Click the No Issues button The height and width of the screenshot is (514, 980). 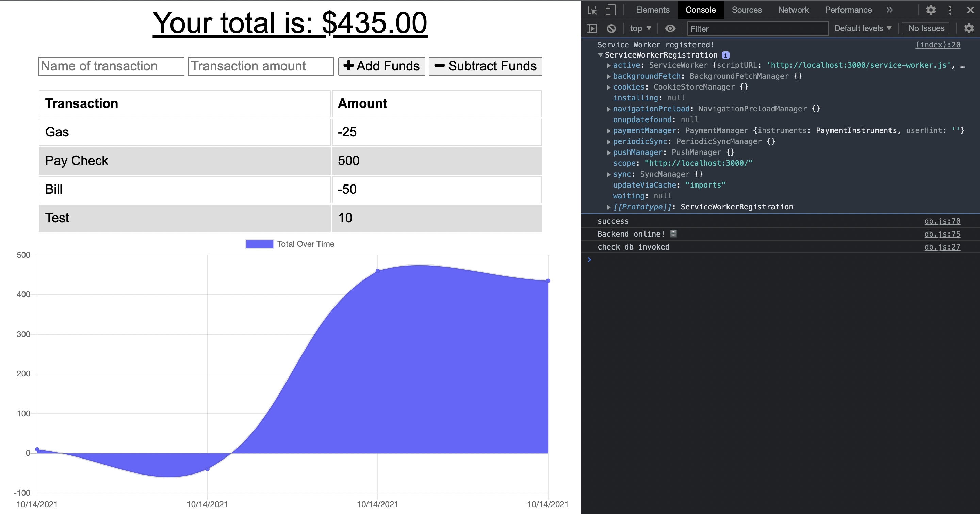click(926, 28)
